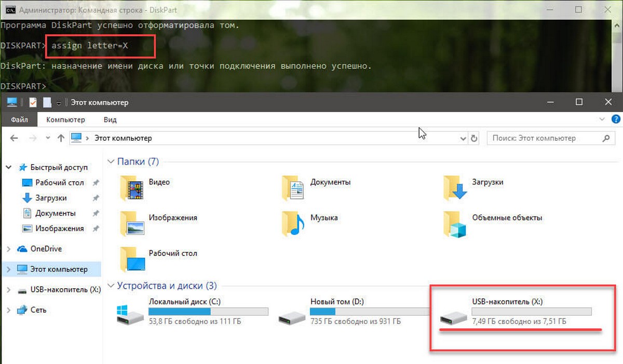Click text 7,49 ГБ свободно из 7,51 ГБ

[x=519, y=321]
